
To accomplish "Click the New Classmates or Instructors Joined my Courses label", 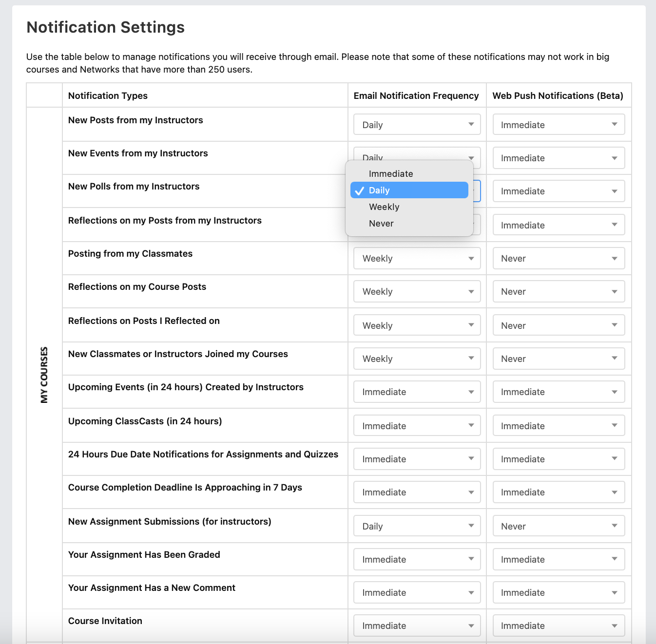I will pyautogui.click(x=178, y=354).
